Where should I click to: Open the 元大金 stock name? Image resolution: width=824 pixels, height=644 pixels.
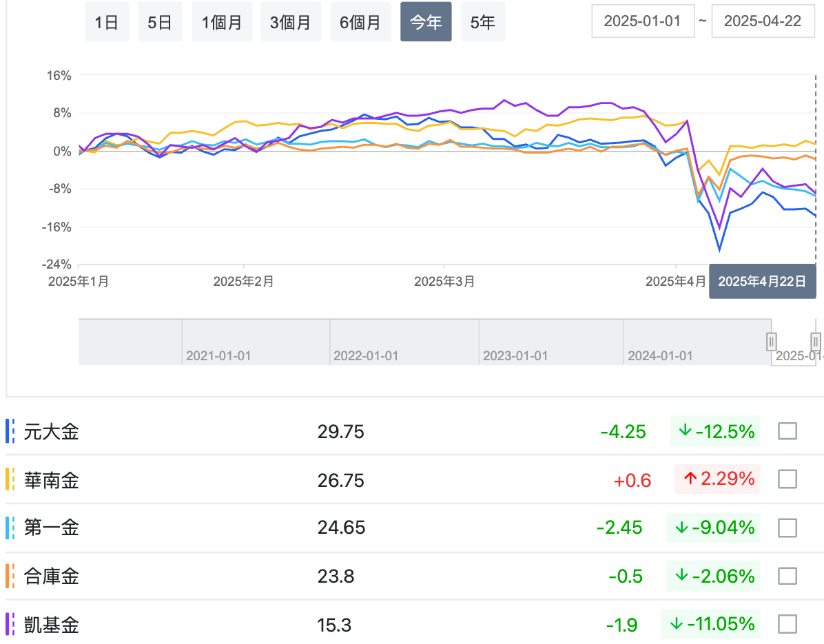pyautogui.click(x=52, y=432)
